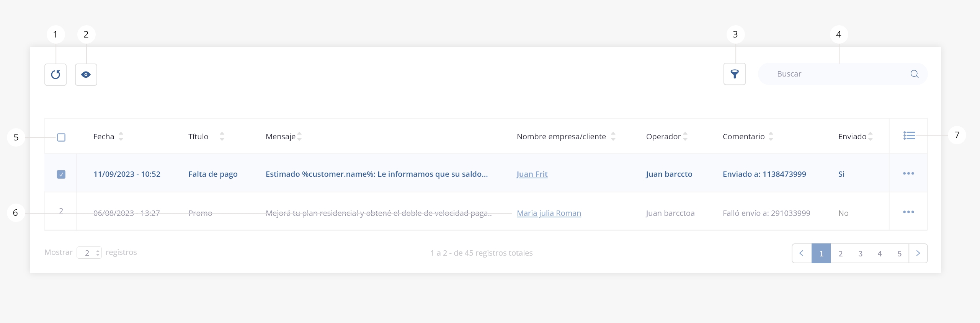Click the refresh table icon
980x323 pixels.
click(x=56, y=75)
